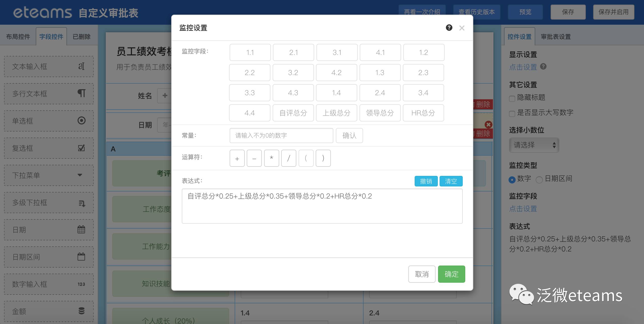
Task: Open the 布局控件 tab
Action: point(18,37)
